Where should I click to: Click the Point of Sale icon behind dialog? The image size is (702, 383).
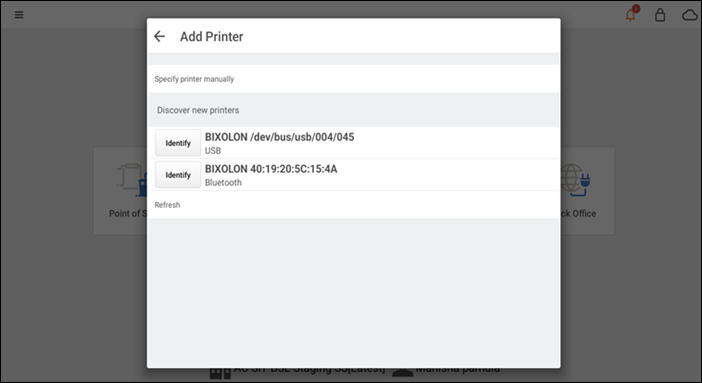[x=132, y=180]
